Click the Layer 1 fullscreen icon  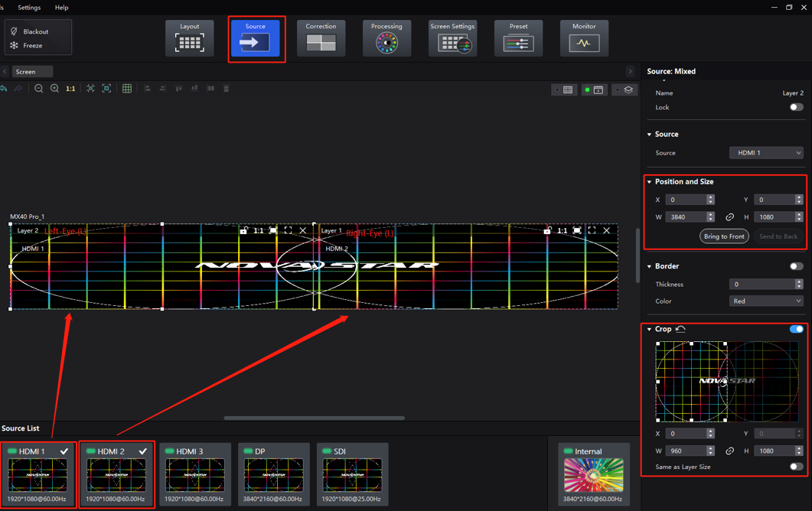click(x=592, y=230)
